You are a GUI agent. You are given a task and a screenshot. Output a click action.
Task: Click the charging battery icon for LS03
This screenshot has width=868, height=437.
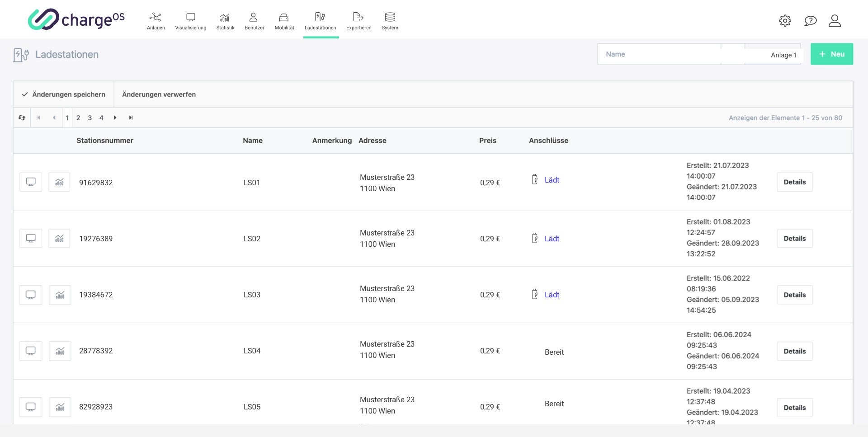(x=535, y=294)
